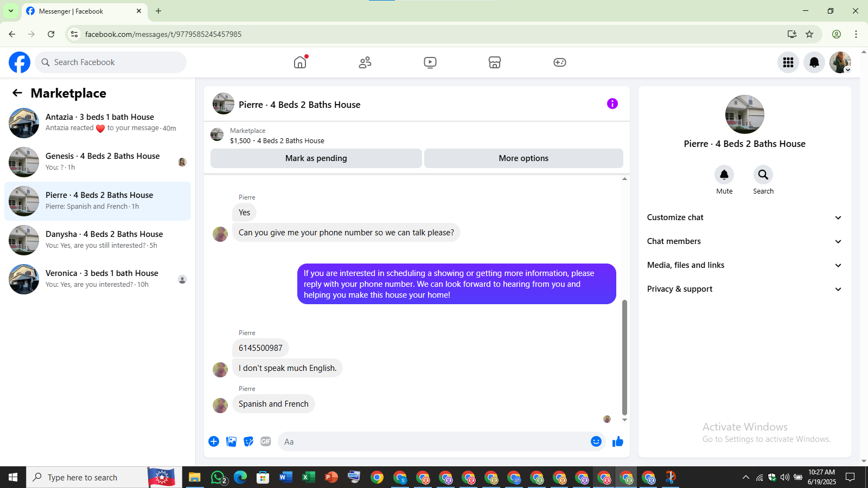Viewport: 868px width, 488px height.
Task: Open WhatsApp from the taskbar
Action: 218,477
